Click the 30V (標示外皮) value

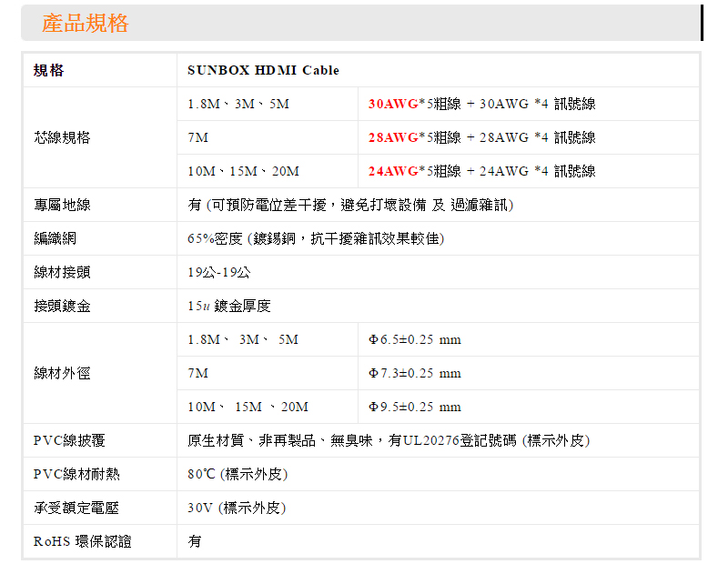coord(237,508)
